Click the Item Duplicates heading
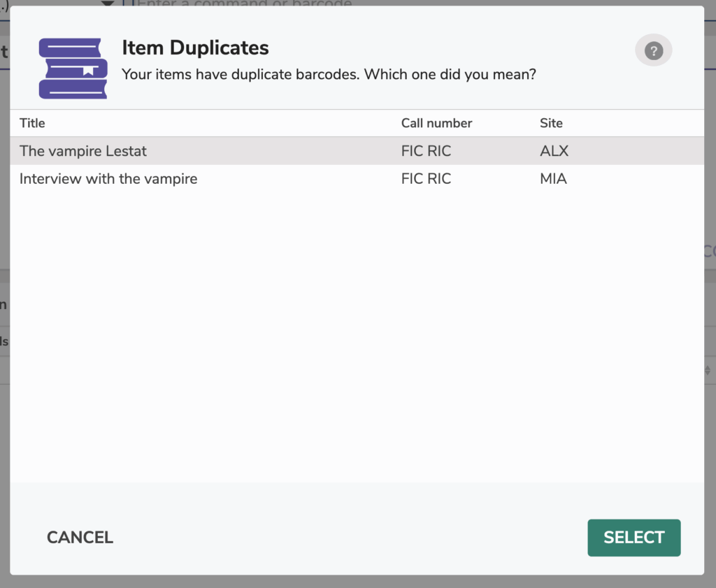Image resolution: width=716 pixels, height=588 pixels. (195, 48)
